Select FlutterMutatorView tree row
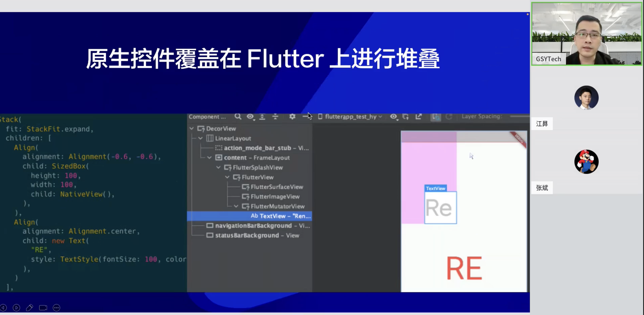Viewport: 644px width, 315px height. (x=277, y=206)
